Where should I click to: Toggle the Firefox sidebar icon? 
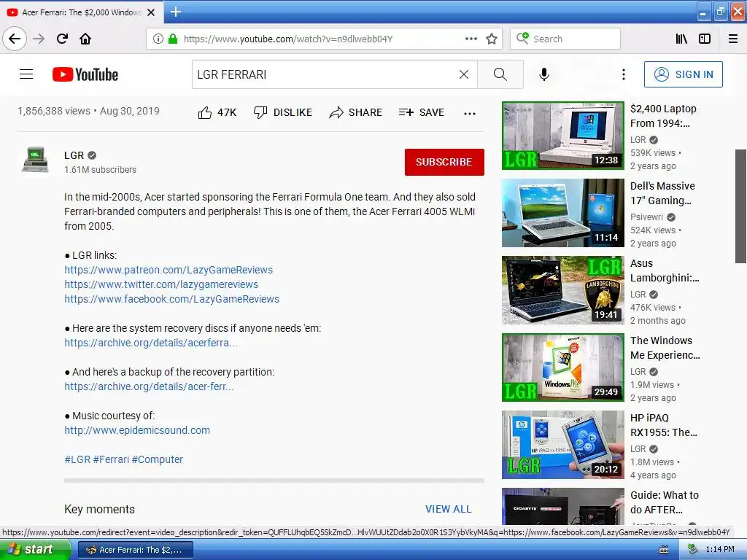pyautogui.click(x=705, y=39)
